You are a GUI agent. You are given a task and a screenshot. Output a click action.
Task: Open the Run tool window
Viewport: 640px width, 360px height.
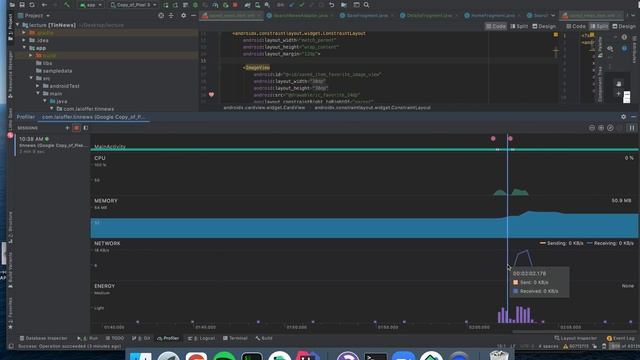coord(88,338)
